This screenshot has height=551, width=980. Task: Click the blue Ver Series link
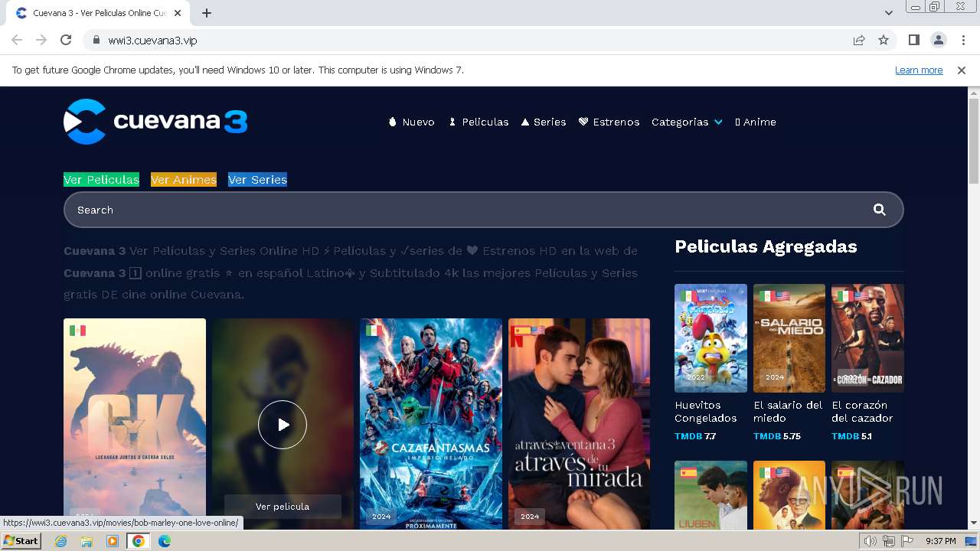(x=257, y=180)
